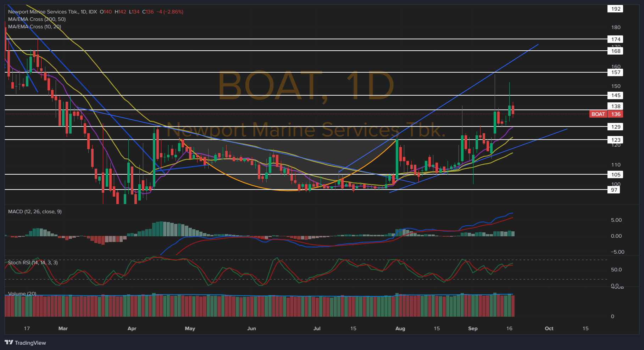Open the MACD (12, 26, close, 9) legend

[x=35, y=211]
